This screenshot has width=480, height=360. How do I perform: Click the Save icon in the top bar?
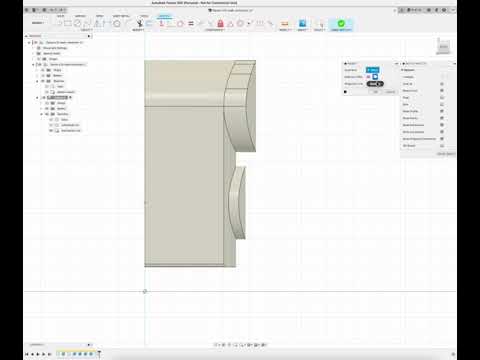44,10
